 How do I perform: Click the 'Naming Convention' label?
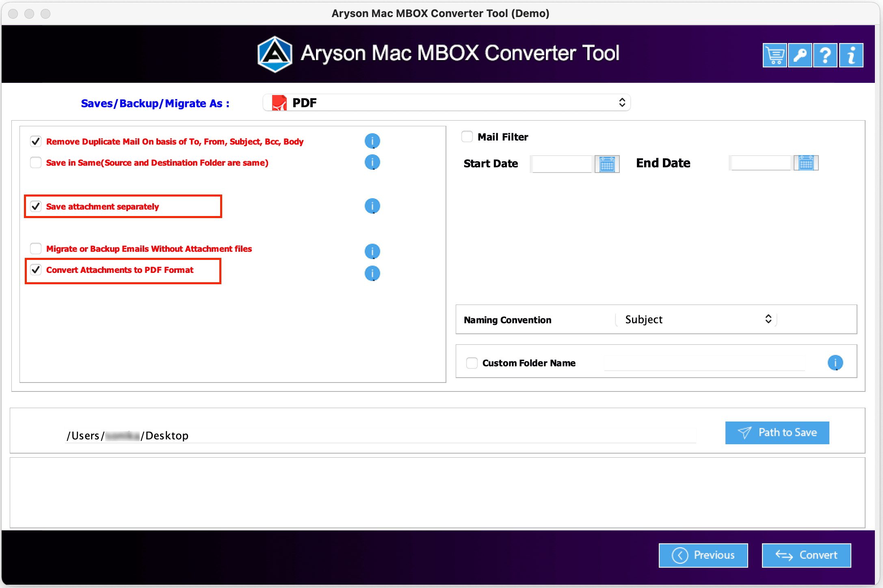pyautogui.click(x=507, y=320)
